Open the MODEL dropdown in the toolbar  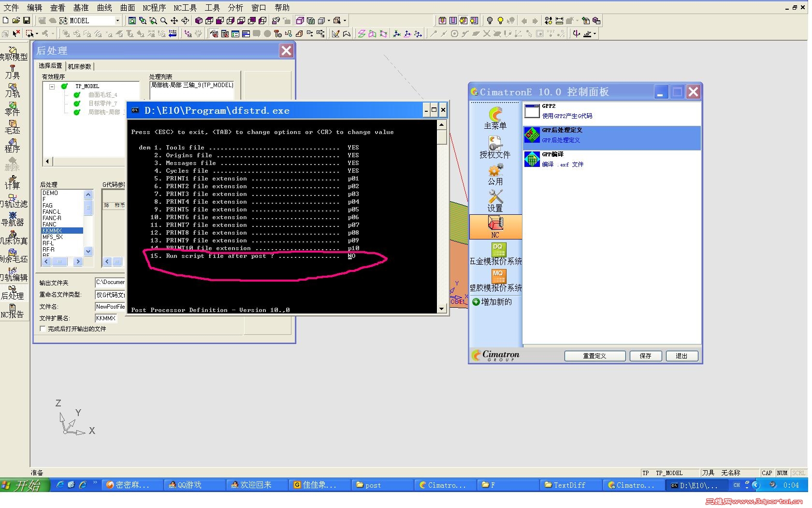click(117, 20)
